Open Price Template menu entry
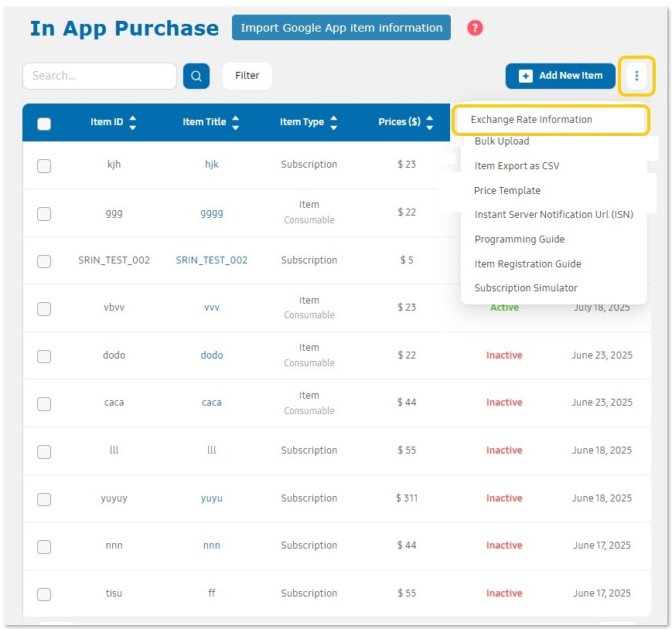This screenshot has width=672, height=629. click(507, 191)
